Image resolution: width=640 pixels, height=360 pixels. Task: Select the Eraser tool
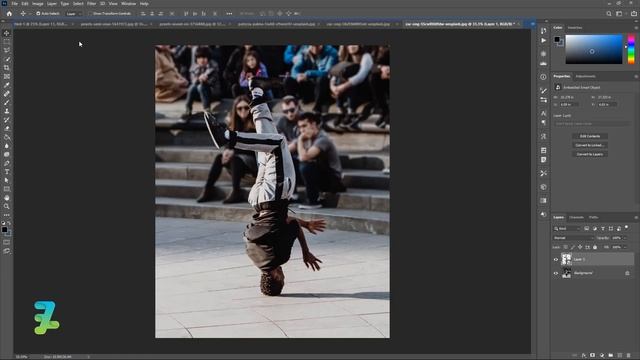(7, 128)
